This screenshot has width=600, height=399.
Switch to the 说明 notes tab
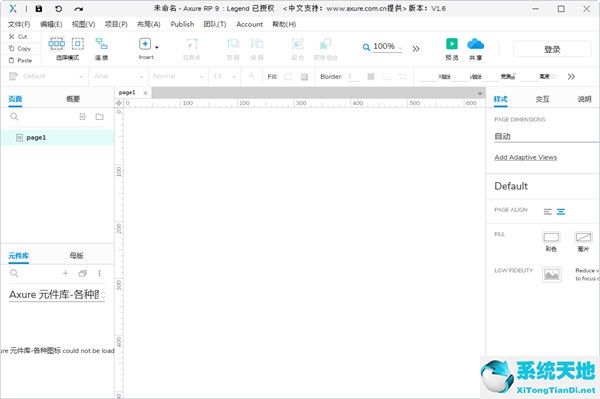[x=584, y=99]
